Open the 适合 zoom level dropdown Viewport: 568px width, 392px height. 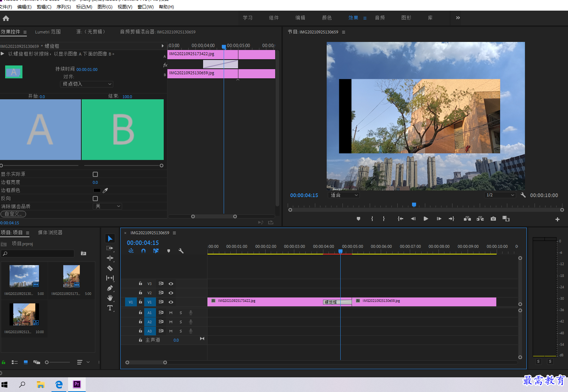click(x=344, y=195)
